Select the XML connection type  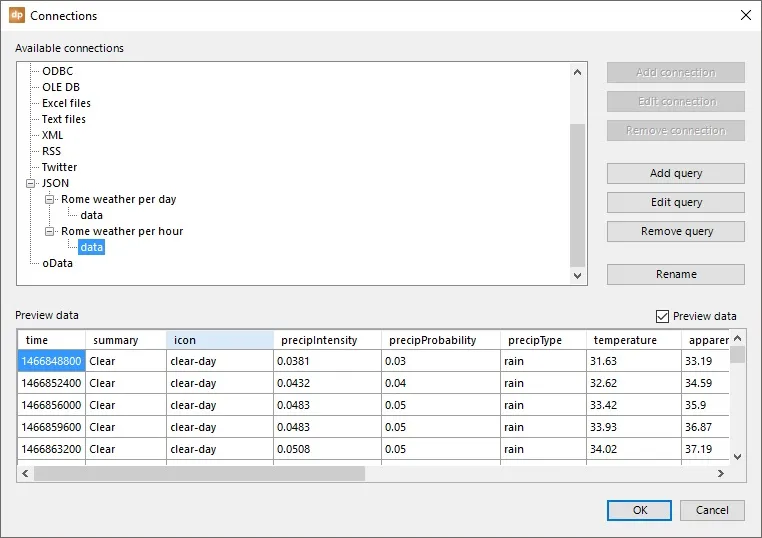coord(52,135)
